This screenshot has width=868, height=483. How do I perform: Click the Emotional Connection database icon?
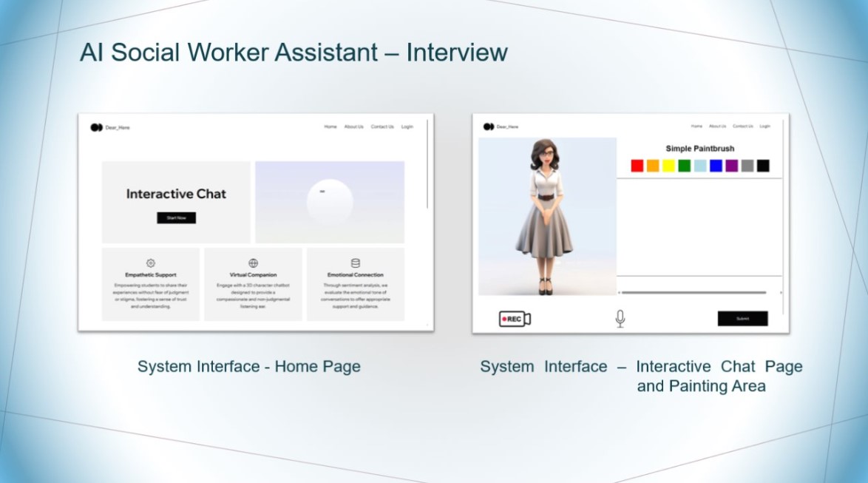pyautogui.click(x=356, y=263)
